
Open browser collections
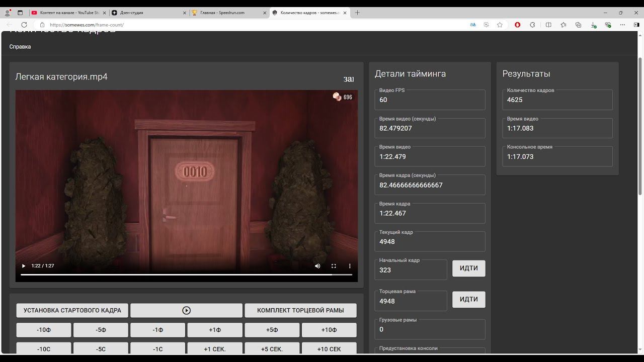click(579, 25)
